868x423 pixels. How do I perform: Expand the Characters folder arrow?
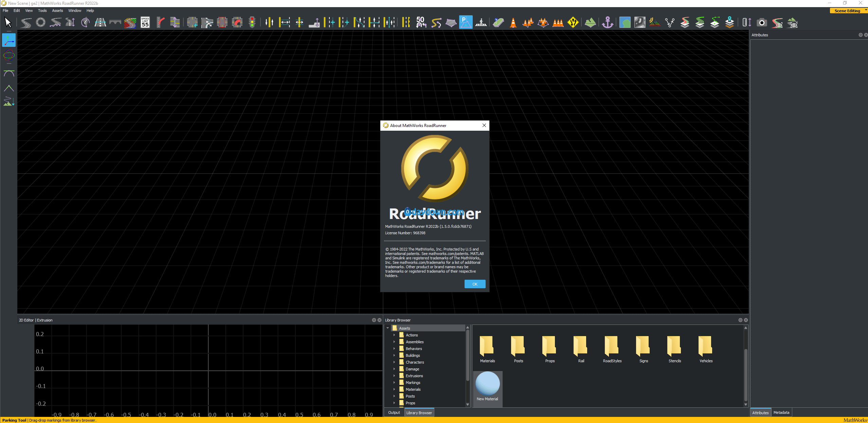(394, 362)
